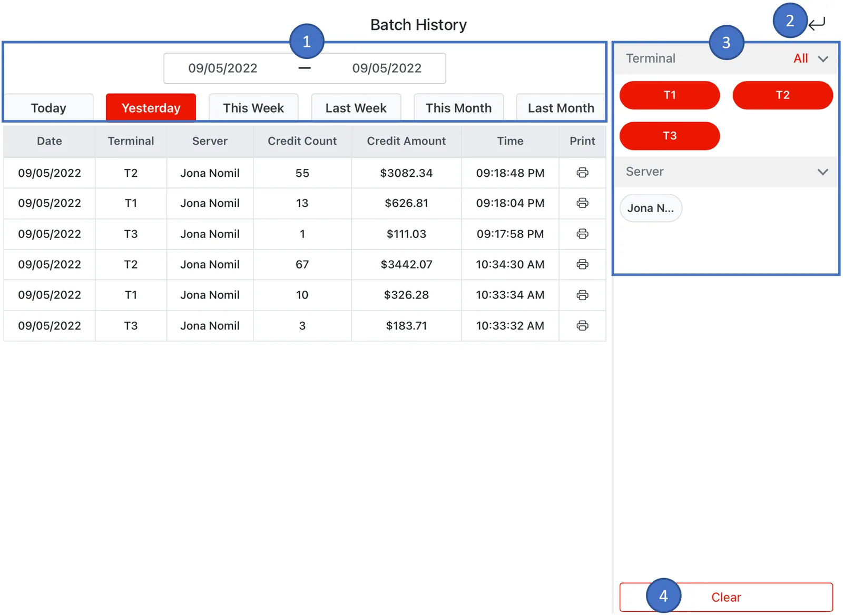Switch to Last Week range

coord(356,107)
